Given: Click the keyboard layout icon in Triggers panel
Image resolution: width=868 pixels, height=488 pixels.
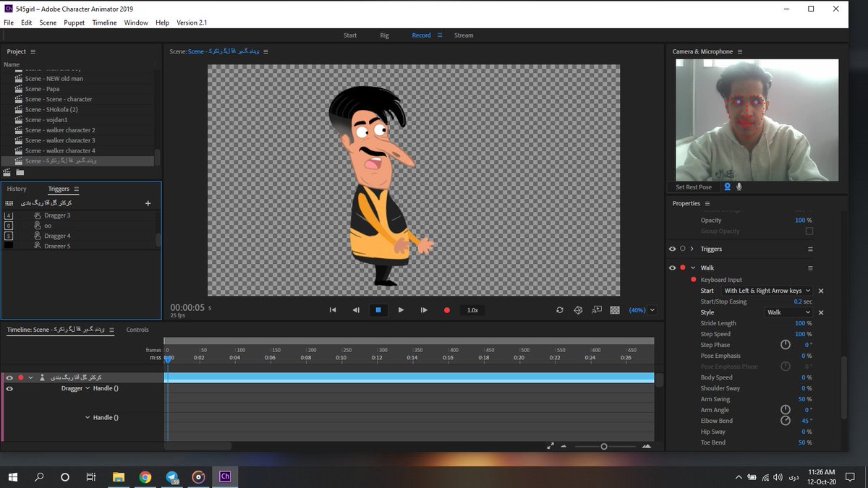Looking at the screenshot, I should point(9,204).
